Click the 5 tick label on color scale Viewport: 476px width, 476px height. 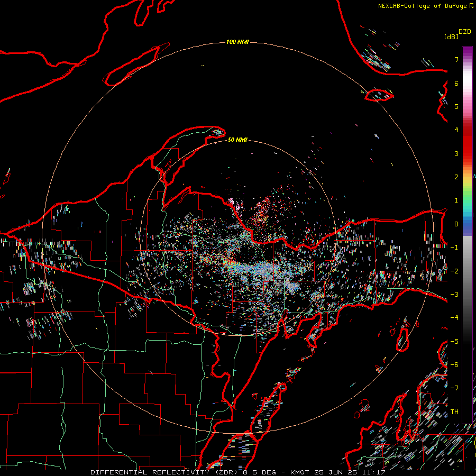coord(456,106)
